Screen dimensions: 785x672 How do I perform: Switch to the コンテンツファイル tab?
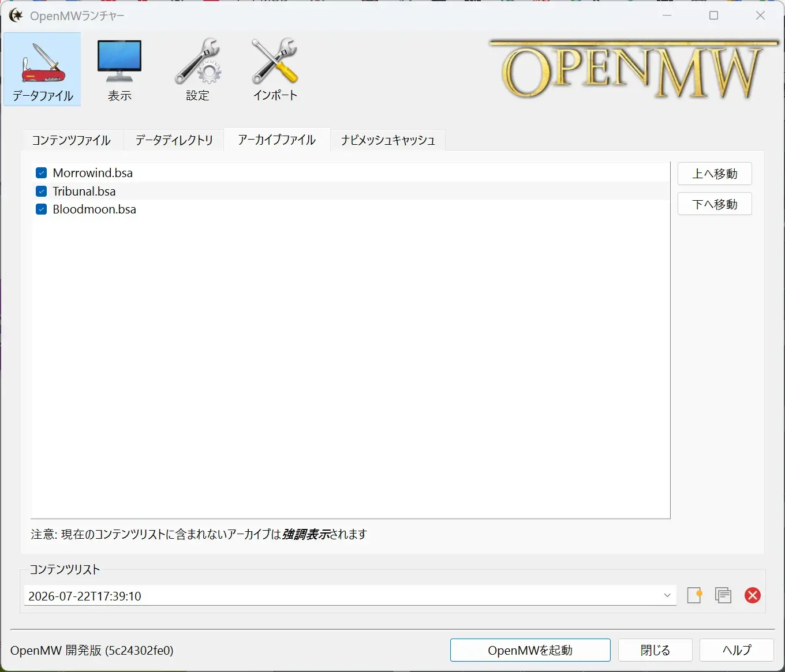click(72, 140)
